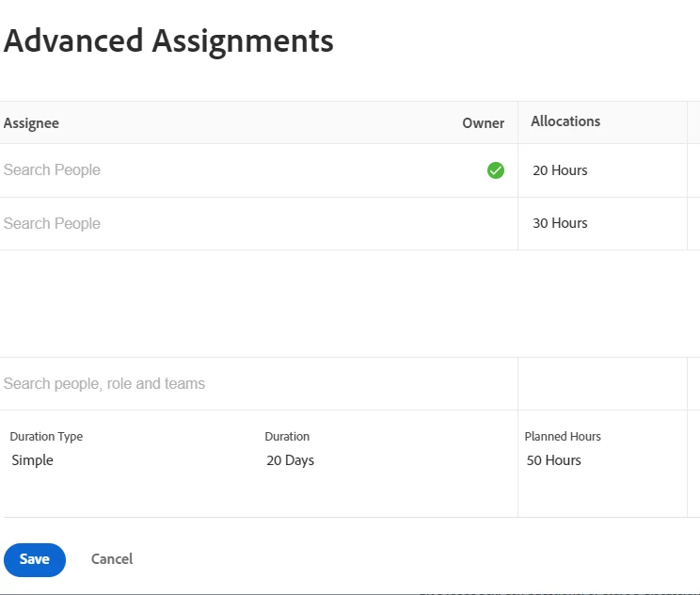The image size is (700, 595).
Task: Click the Advanced Assignments heading
Action: [169, 40]
